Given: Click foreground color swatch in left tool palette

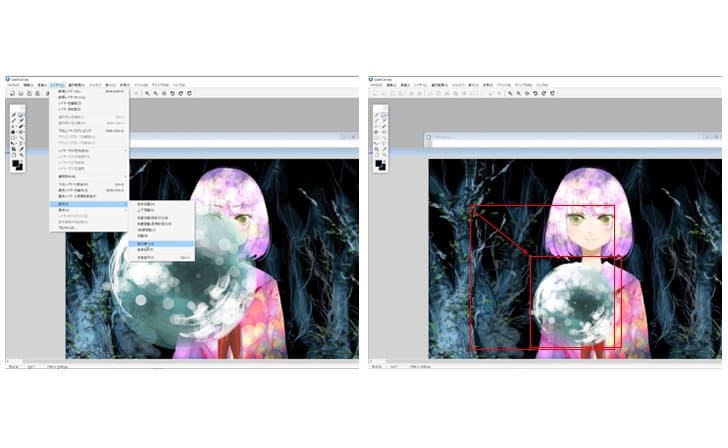Looking at the screenshot, I should click(15, 163).
